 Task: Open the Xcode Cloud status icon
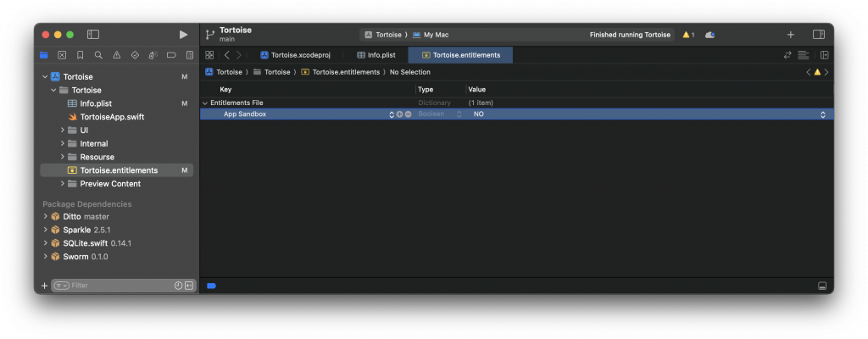click(709, 35)
